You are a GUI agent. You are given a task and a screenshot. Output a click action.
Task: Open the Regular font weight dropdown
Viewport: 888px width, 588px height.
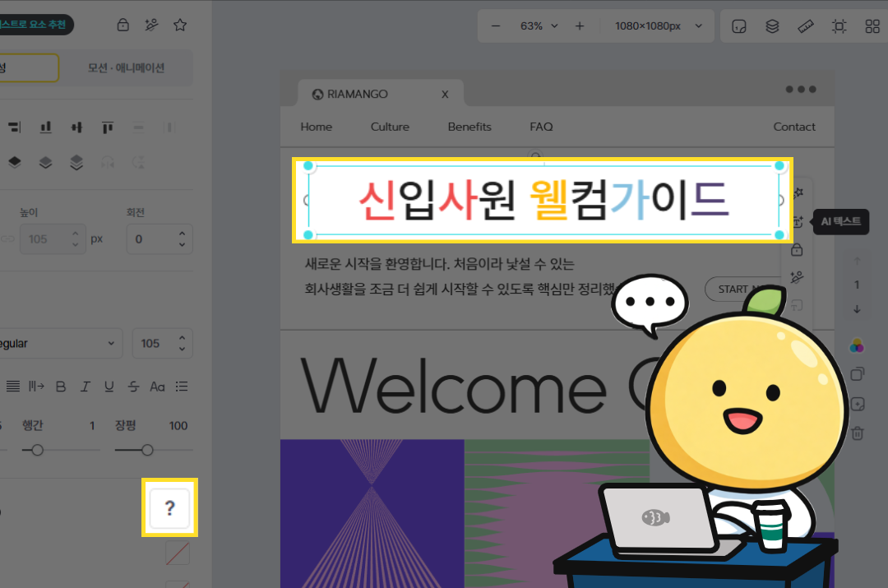tap(59, 343)
